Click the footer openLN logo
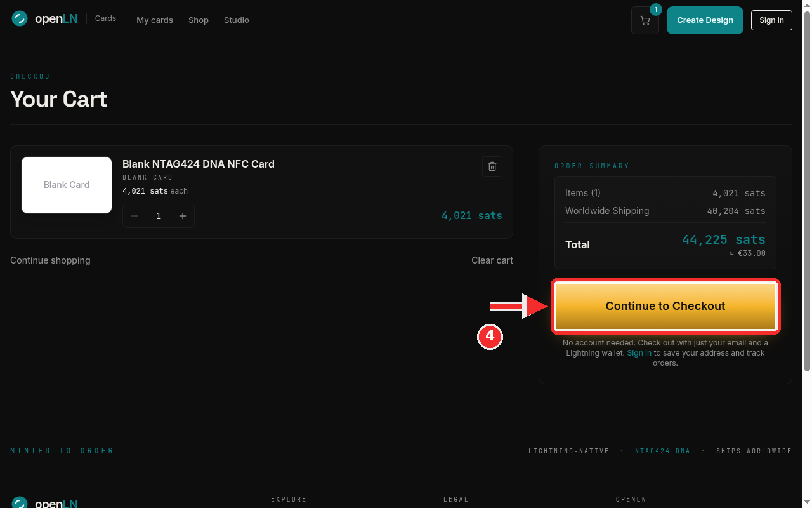Screen dimensions: 812x508 click(44, 503)
